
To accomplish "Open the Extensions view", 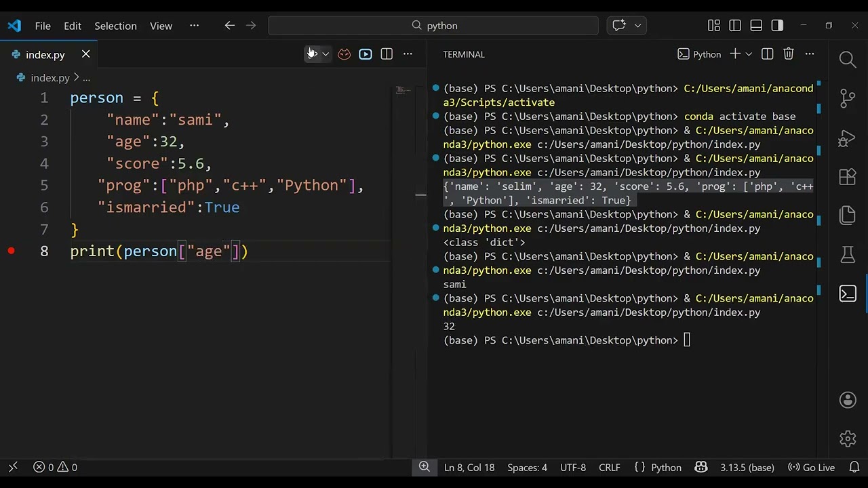I will [x=848, y=177].
